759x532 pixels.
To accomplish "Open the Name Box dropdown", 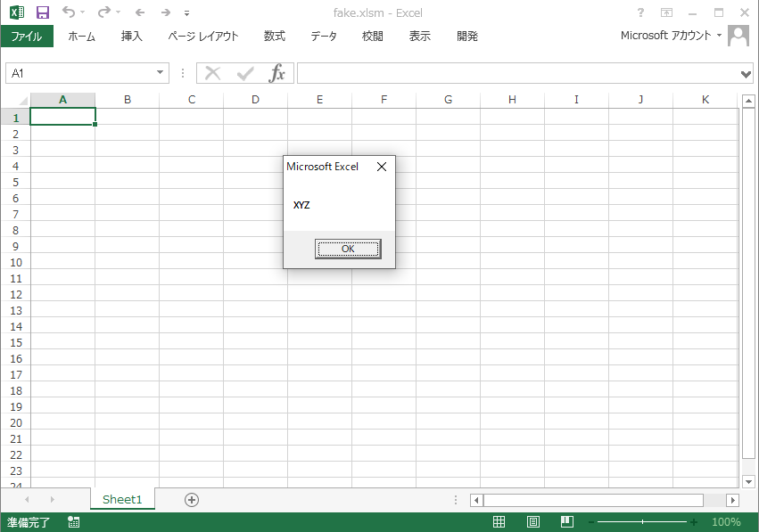I will point(161,73).
